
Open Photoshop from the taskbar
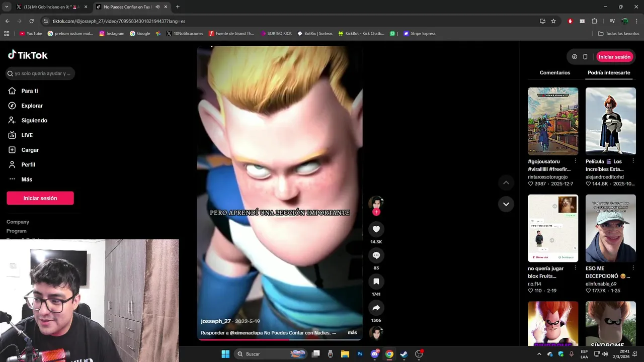tap(360, 354)
